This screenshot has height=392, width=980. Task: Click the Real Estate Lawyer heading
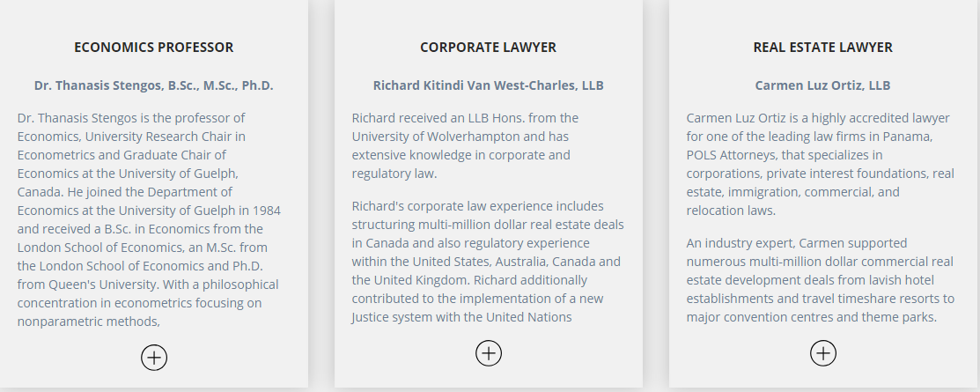[x=823, y=48]
